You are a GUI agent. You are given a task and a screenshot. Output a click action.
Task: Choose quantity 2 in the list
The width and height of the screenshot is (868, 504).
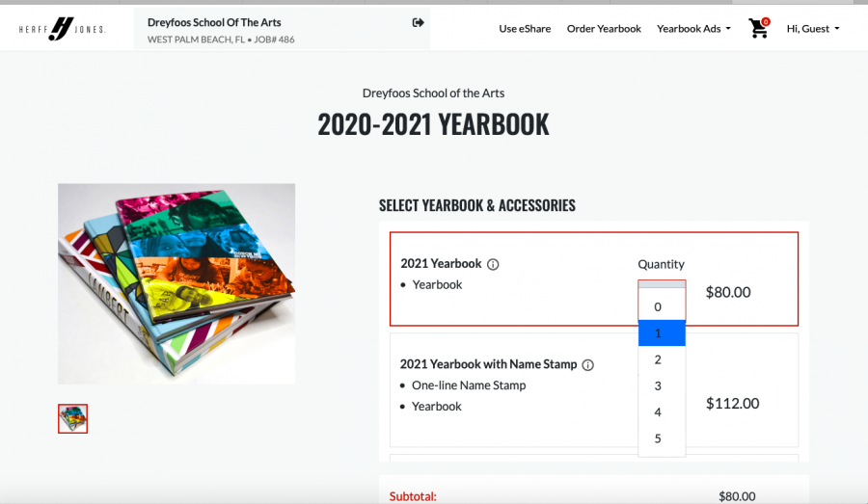point(662,359)
